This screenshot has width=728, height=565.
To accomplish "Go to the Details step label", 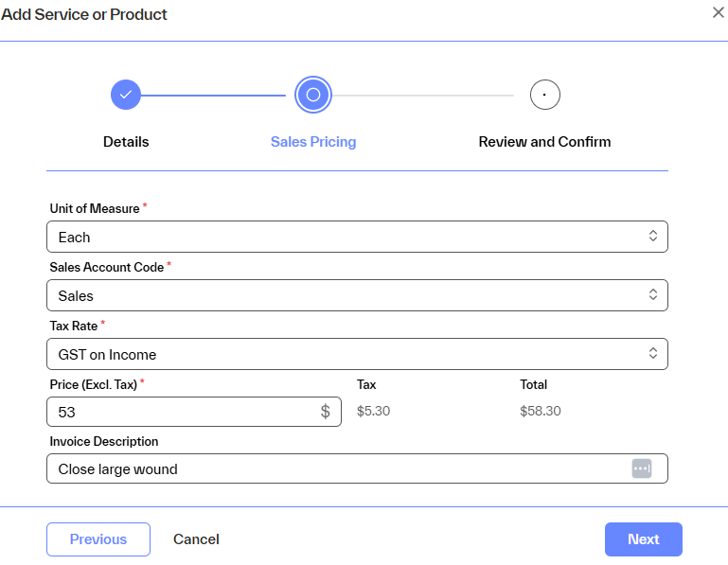I will point(126,142).
